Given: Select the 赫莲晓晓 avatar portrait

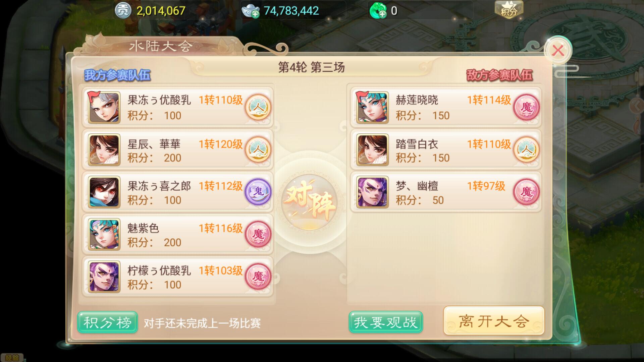Looking at the screenshot, I should coord(372,107).
